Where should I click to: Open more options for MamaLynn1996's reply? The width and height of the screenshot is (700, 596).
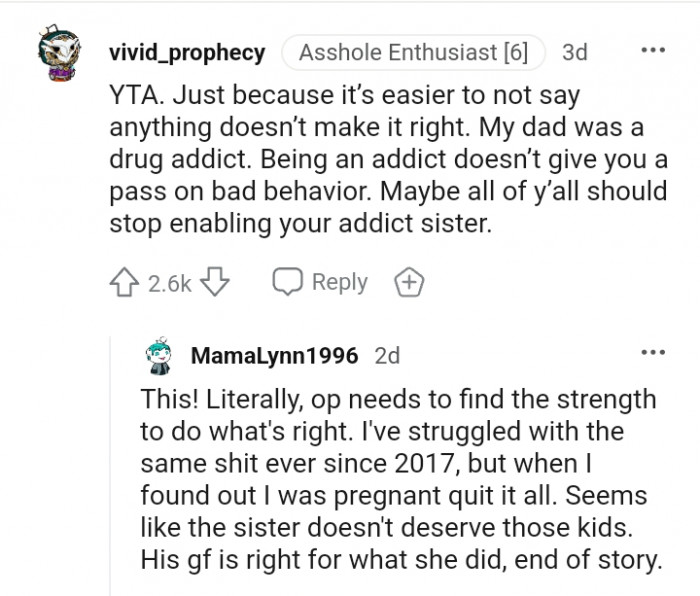click(x=653, y=353)
